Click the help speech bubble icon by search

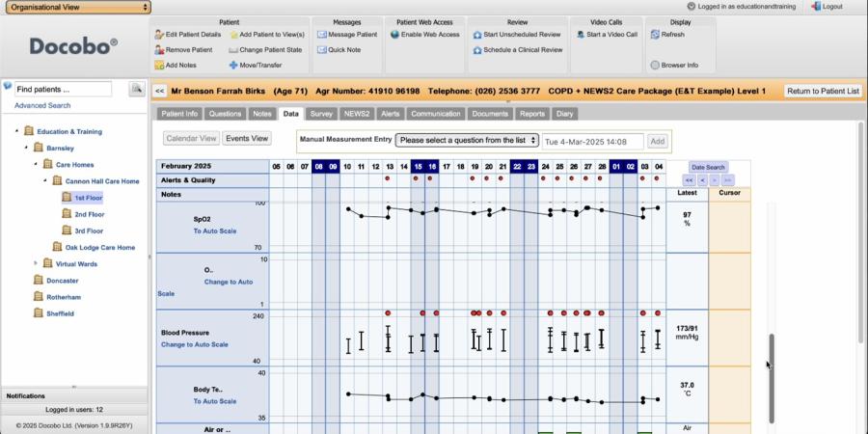click(x=7, y=86)
